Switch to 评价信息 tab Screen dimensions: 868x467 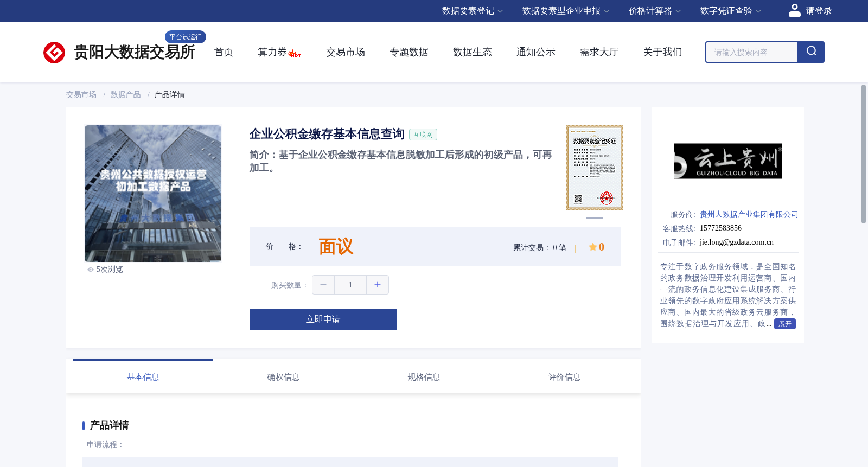click(x=564, y=377)
